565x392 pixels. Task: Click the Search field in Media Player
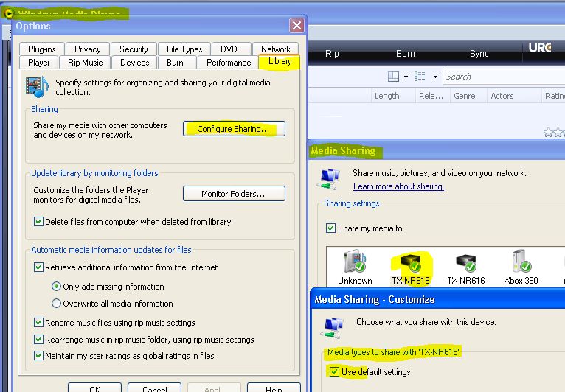click(504, 77)
